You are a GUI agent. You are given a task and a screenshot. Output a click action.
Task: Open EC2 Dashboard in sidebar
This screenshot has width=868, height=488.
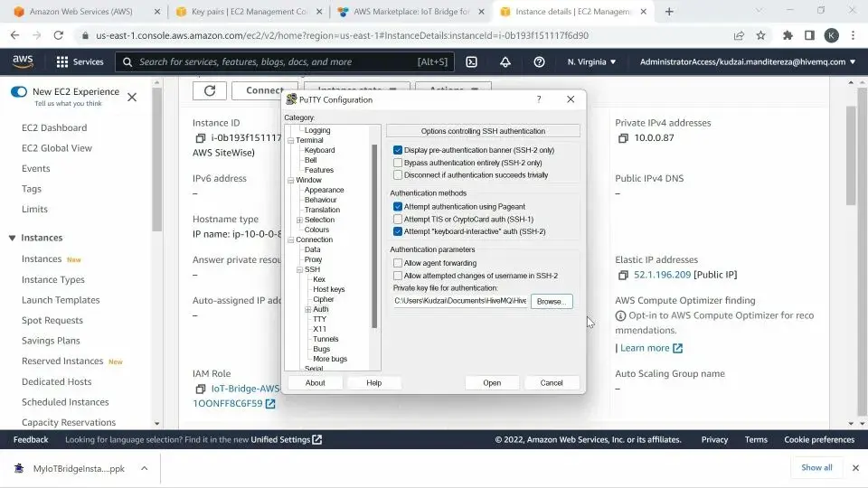point(54,127)
